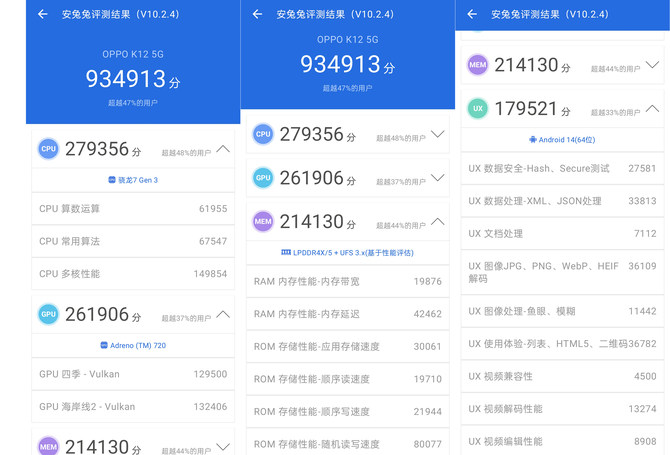Open the Adreno (TM) 720 link
Viewport: 670px width, 455px height.
(133, 345)
